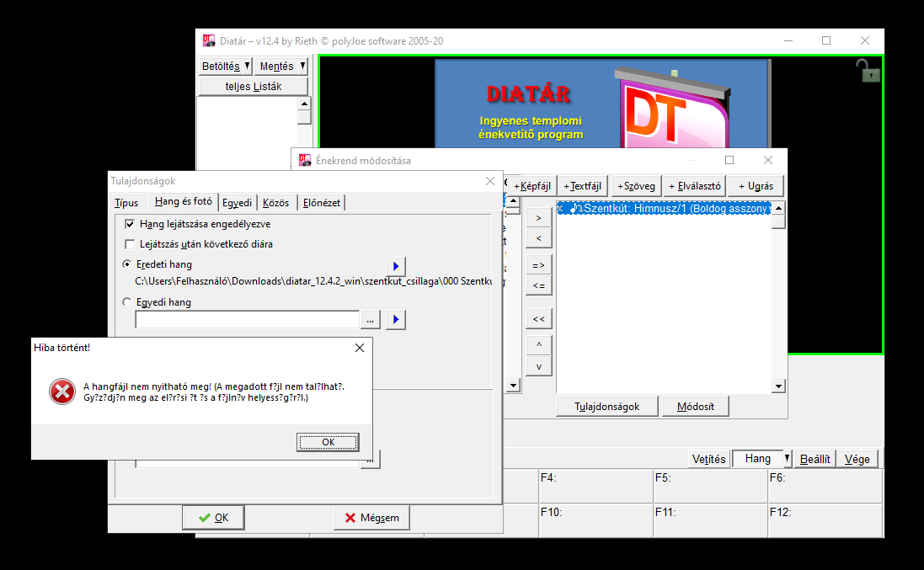Open the Közös tab
Viewport: 924px width, 570px height.
275,203
